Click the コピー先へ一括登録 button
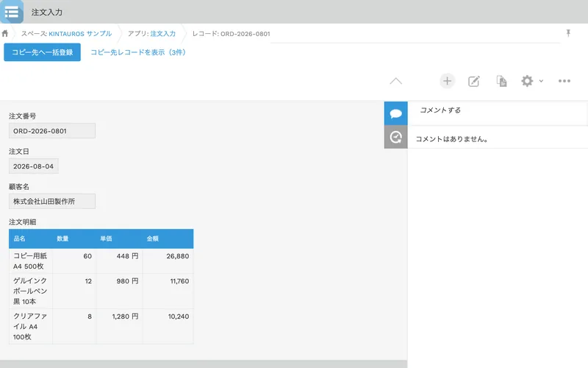Viewport: 588px width, 368px height. point(43,52)
